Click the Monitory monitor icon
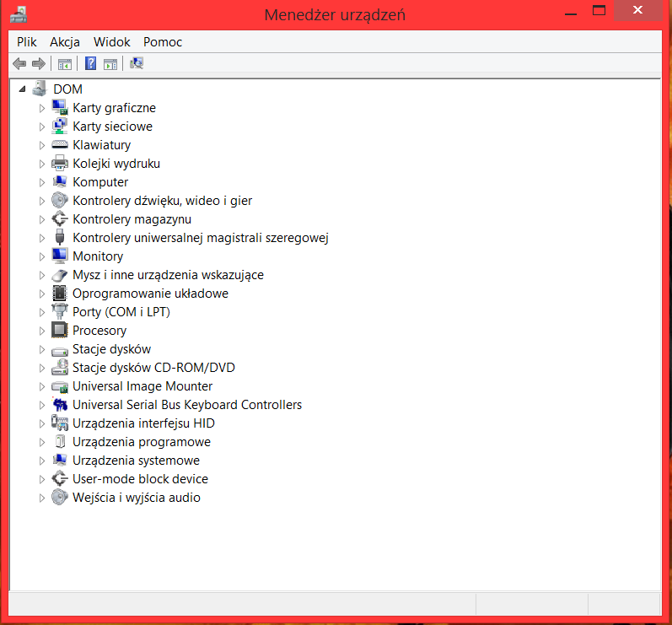Image resolution: width=672 pixels, height=625 pixels. pyautogui.click(x=60, y=256)
